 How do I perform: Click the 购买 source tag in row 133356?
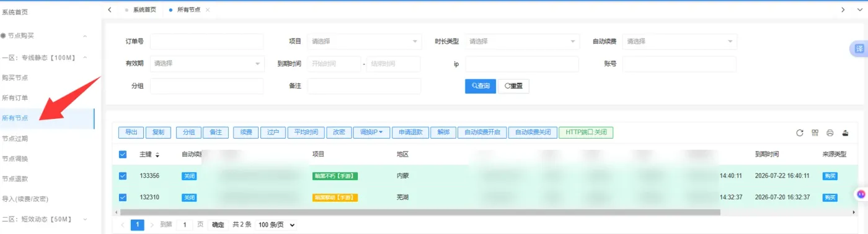click(x=830, y=176)
